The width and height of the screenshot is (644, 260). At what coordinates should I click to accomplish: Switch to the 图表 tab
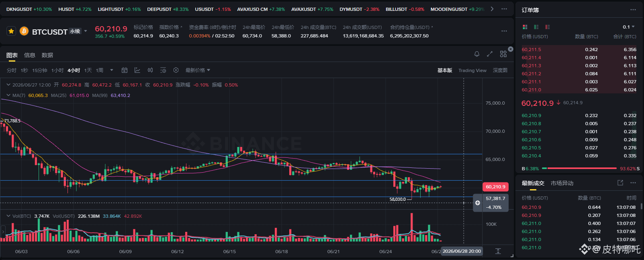coord(12,55)
